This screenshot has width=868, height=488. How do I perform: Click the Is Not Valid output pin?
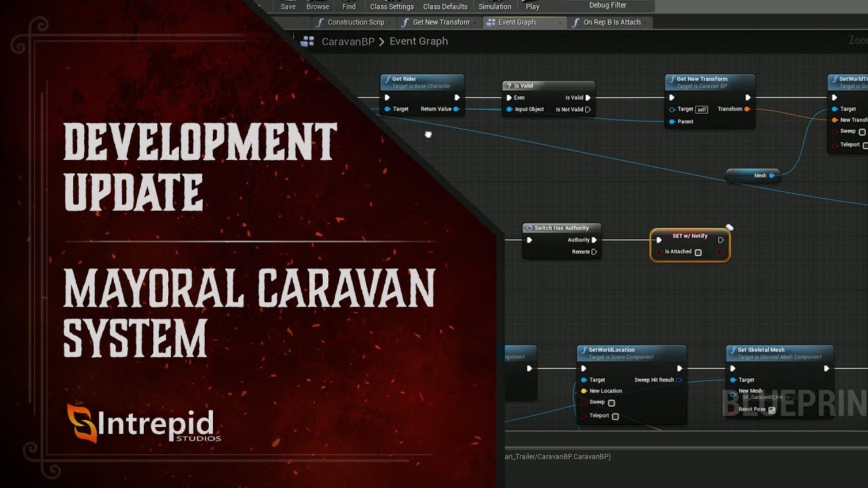pyautogui.click(x=588, y=109)
